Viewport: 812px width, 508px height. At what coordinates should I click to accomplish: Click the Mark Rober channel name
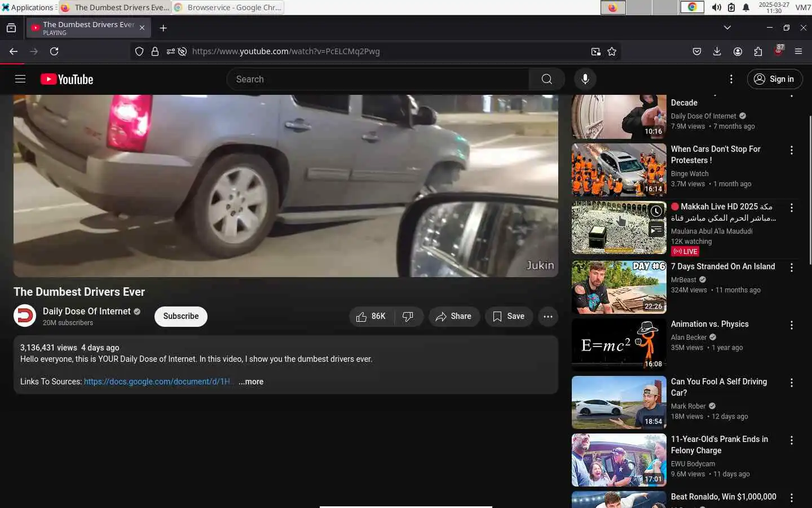click(688, 406)
